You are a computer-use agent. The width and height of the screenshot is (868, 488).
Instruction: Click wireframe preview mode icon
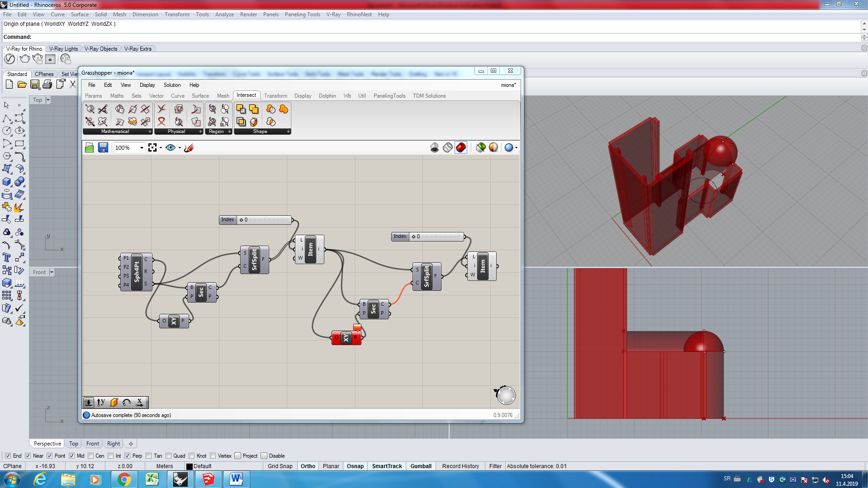[448, 147]
